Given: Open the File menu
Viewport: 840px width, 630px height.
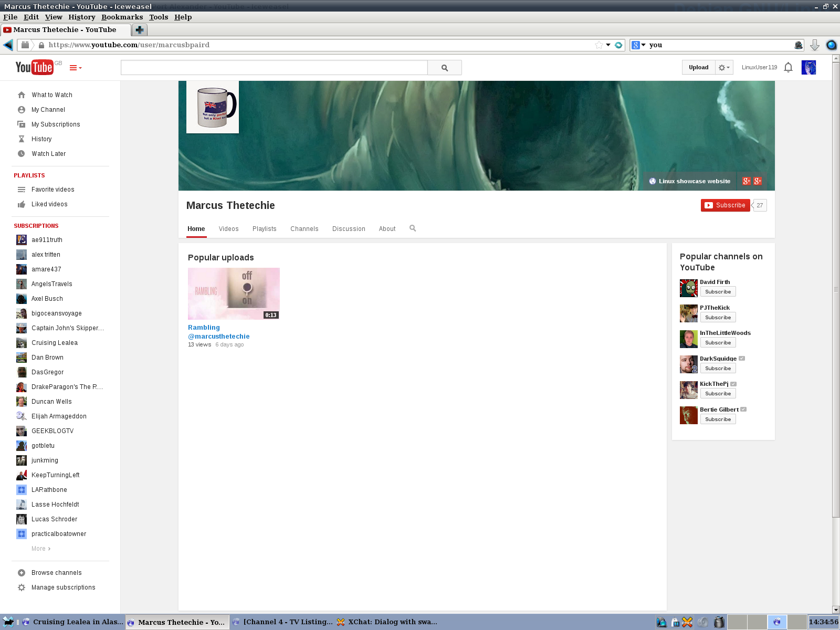Looking at the screenshot, I should pyautogui.click(x=10, y=17).
